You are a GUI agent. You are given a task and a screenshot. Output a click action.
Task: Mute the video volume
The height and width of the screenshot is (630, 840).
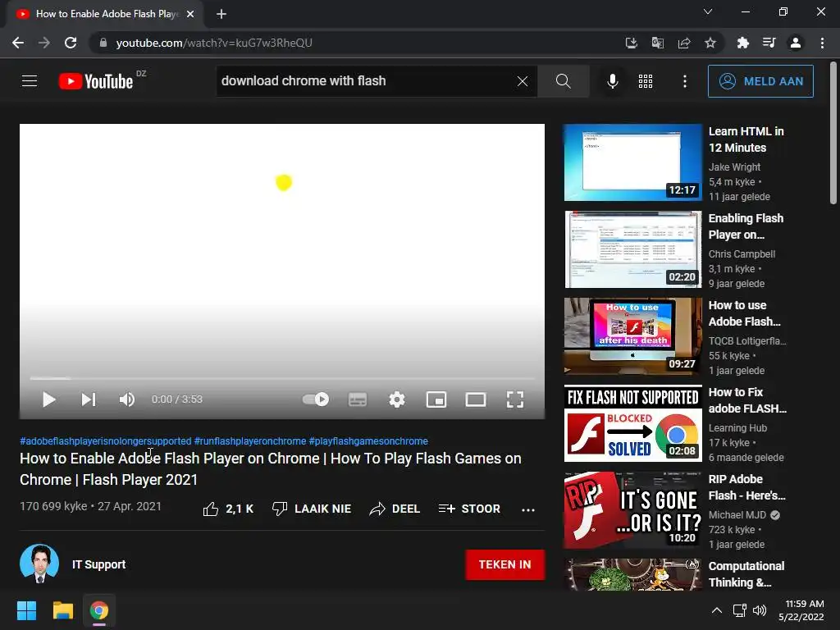[127, 399]
